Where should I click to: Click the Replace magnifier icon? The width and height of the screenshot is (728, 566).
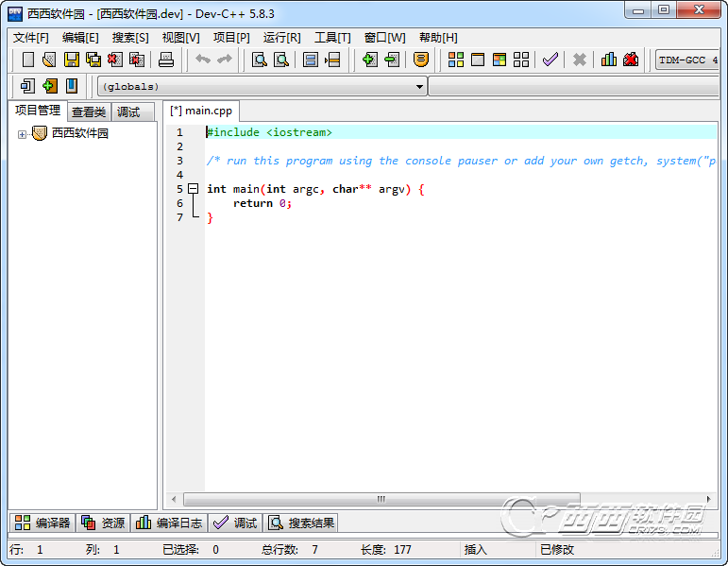pyautogui.click(x=281, y=60)
